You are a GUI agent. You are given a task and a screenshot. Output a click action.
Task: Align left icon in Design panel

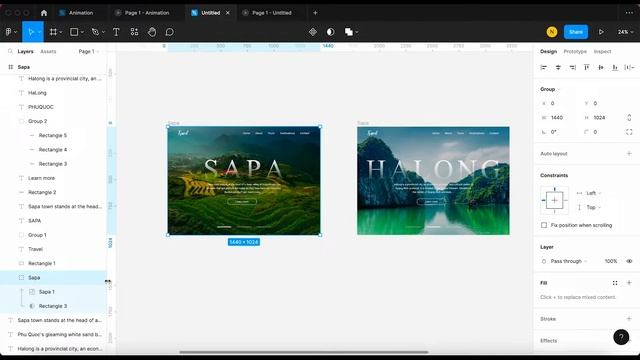544,67
